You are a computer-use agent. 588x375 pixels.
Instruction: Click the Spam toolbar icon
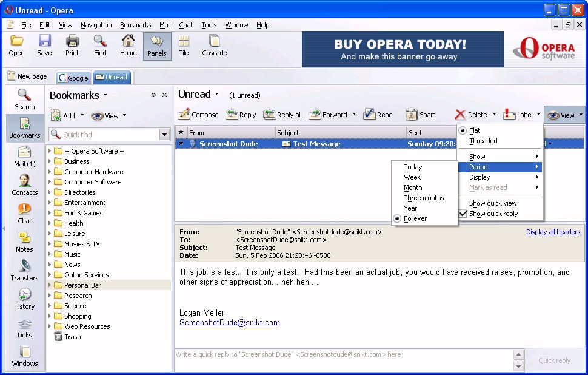point(412,114)
